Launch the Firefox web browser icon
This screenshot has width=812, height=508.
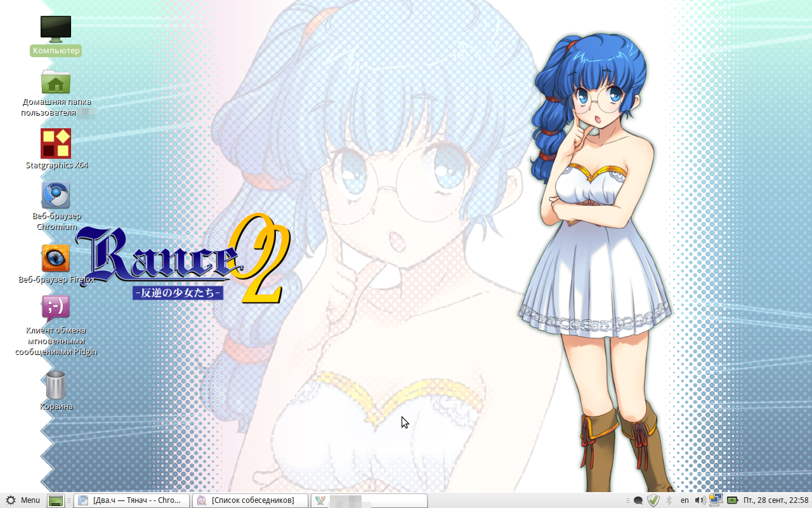(x=56, y=258)
